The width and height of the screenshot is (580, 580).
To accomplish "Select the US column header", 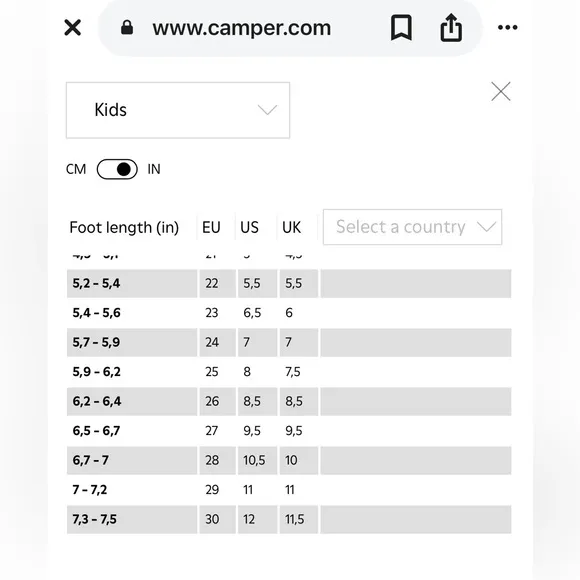I will pyautogui.click(x=249, y=227).
